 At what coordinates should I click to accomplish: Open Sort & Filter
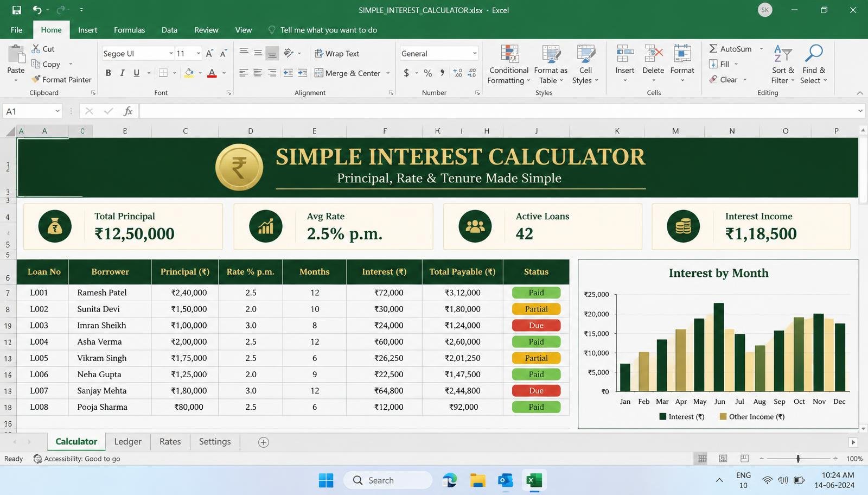(x=783, y=65)
